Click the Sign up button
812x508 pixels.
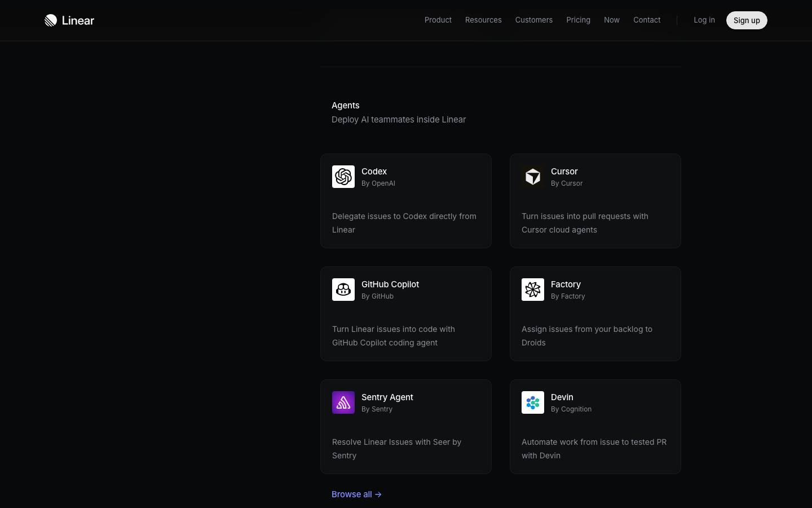[747, 20]
